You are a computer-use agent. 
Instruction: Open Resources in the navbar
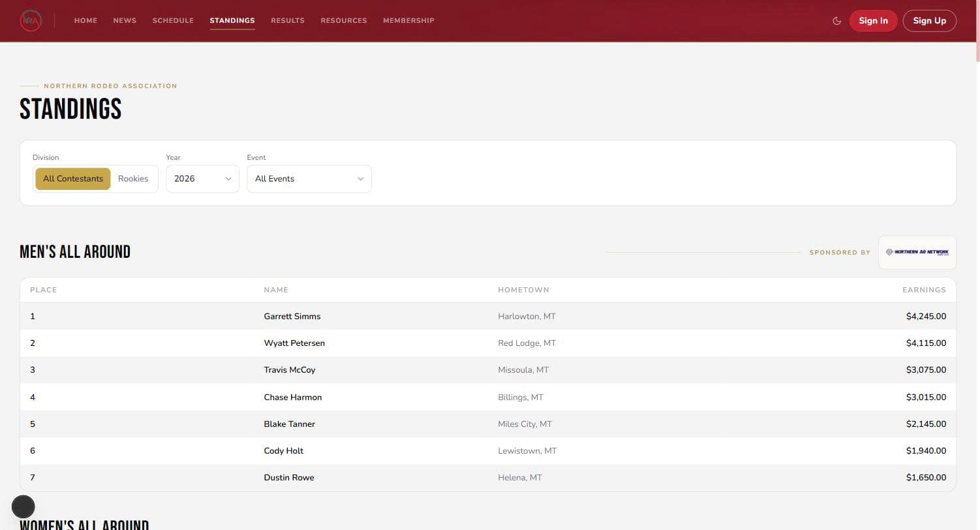344,21
